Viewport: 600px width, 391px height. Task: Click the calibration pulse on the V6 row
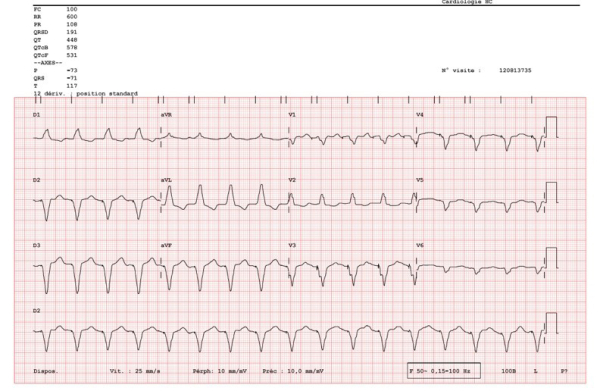551,258
